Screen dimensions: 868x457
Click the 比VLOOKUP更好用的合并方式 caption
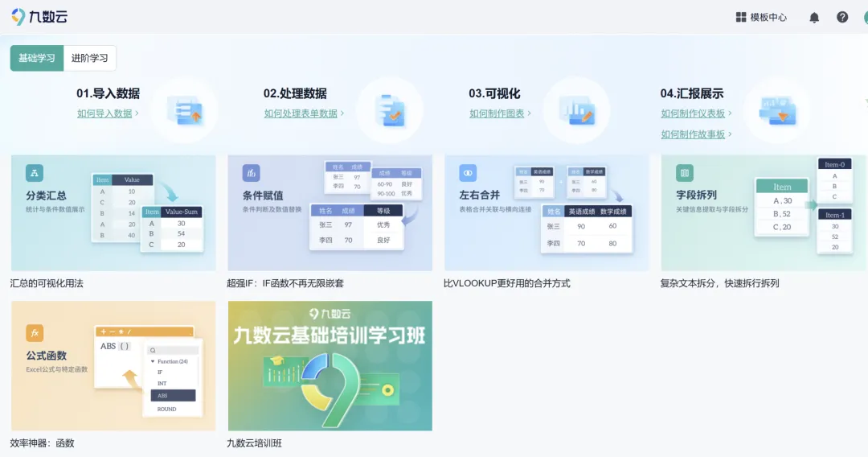(506, 283)
